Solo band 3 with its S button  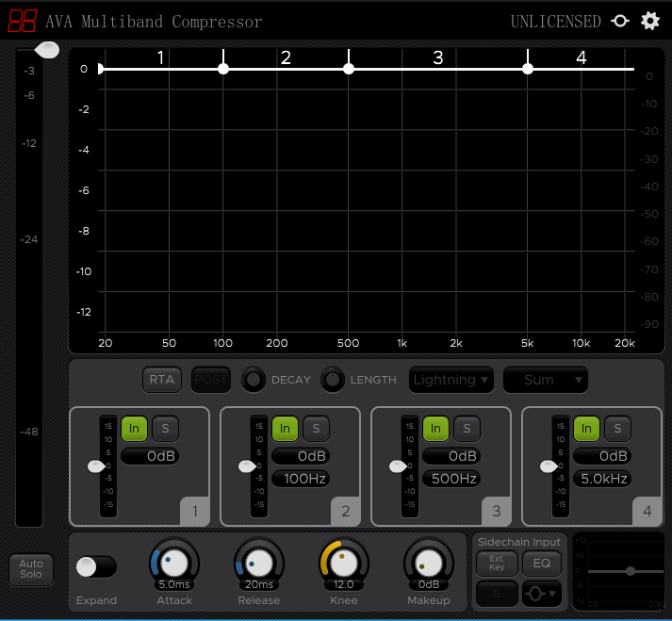pos(467,428)
